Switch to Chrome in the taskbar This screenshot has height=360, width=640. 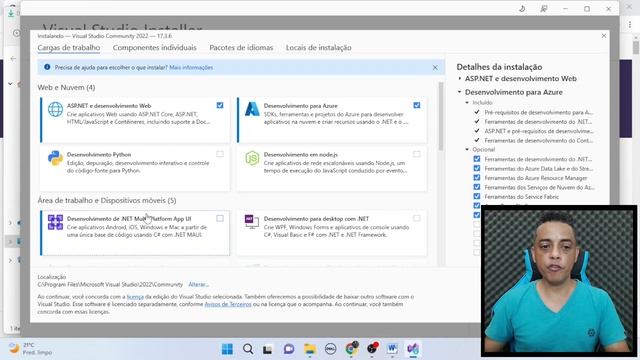351,348
